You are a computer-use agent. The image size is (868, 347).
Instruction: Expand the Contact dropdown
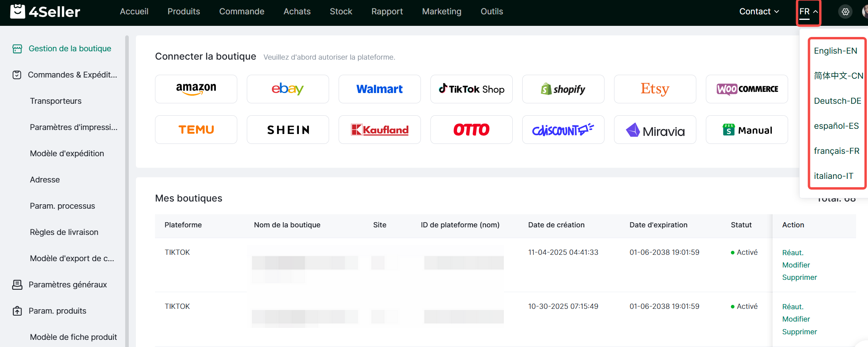click(759, 12)
